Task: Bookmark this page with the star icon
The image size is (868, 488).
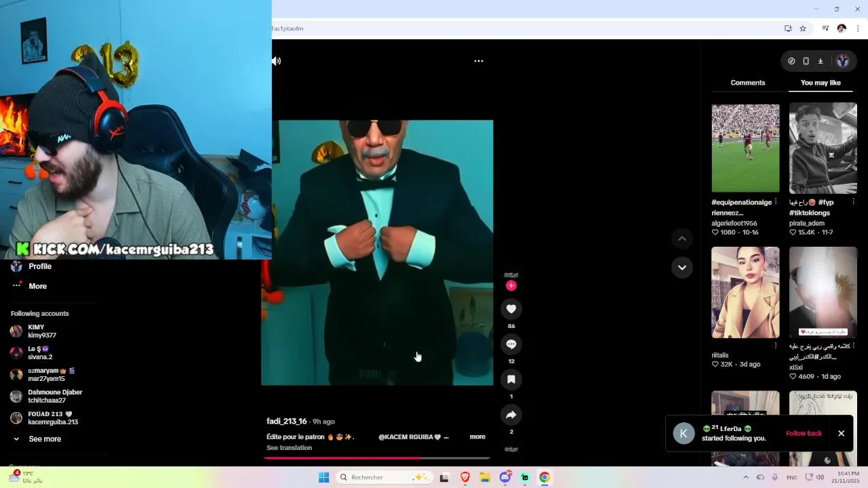Action: click(x=803, y=28)
